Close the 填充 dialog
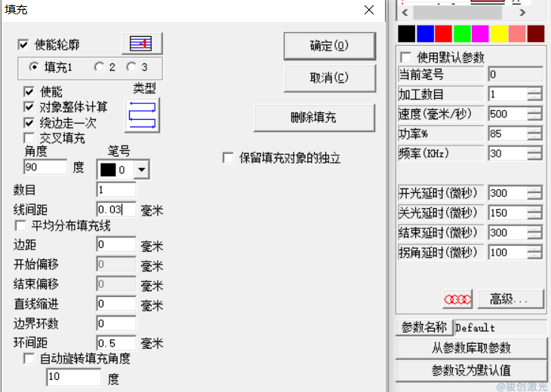 pos(369,10)
